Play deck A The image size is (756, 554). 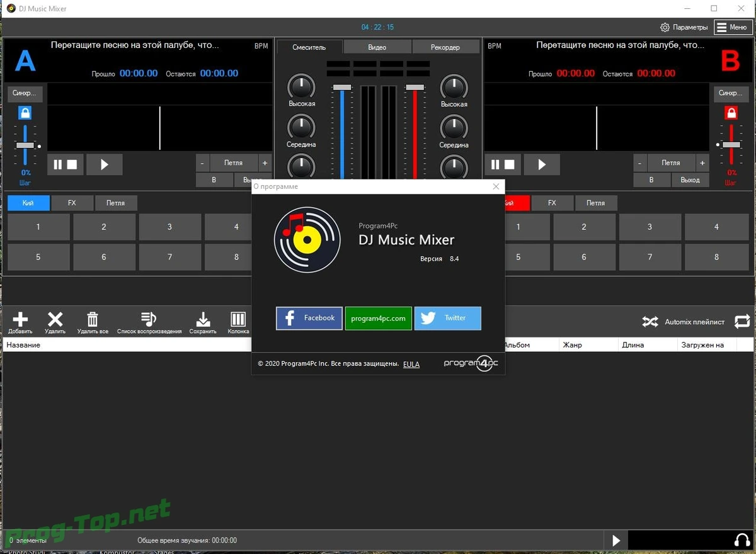click(105, 164)
